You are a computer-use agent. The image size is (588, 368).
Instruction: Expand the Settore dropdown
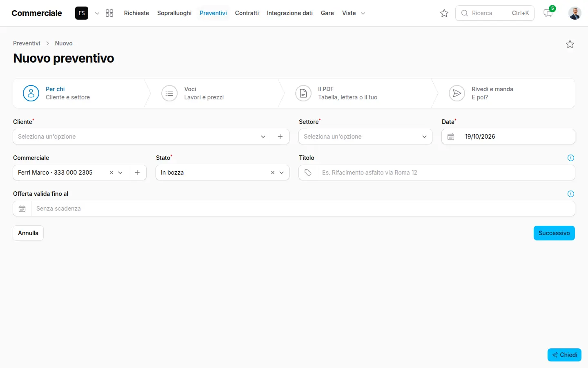coord(424,137)
